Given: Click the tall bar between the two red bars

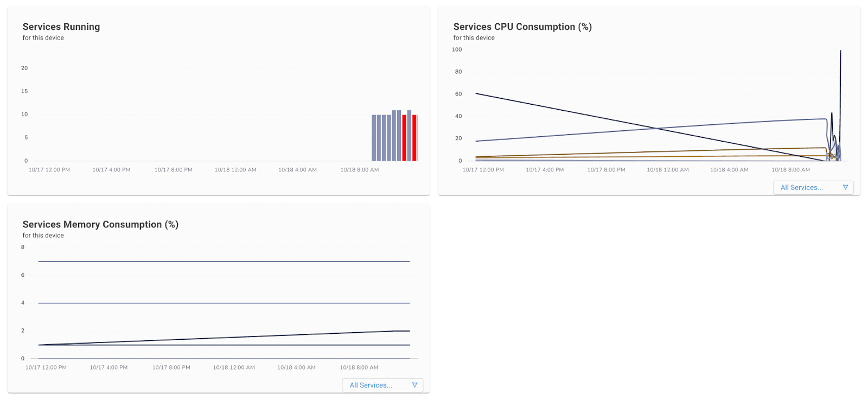Looking at the screenshot, I should pos(410,136).
